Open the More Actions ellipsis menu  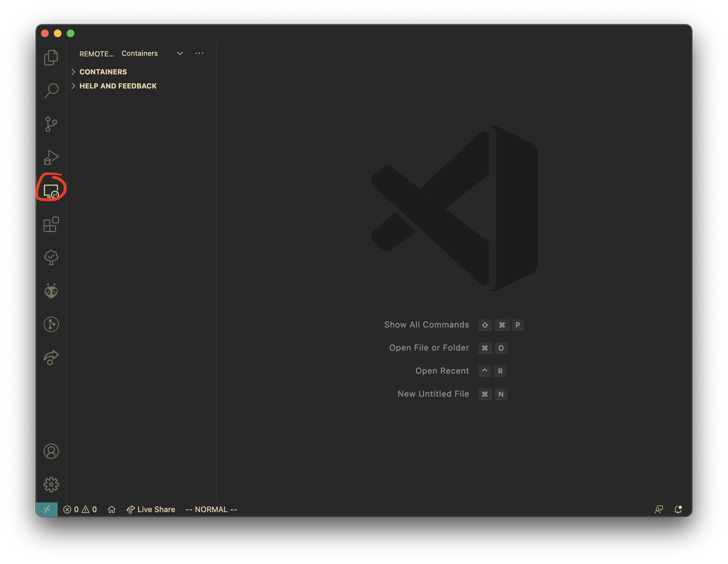click(x=199, y=53)
